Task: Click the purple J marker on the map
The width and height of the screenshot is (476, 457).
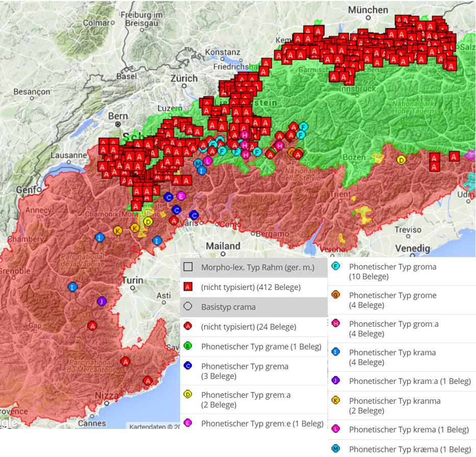Action: coord(101,301)
